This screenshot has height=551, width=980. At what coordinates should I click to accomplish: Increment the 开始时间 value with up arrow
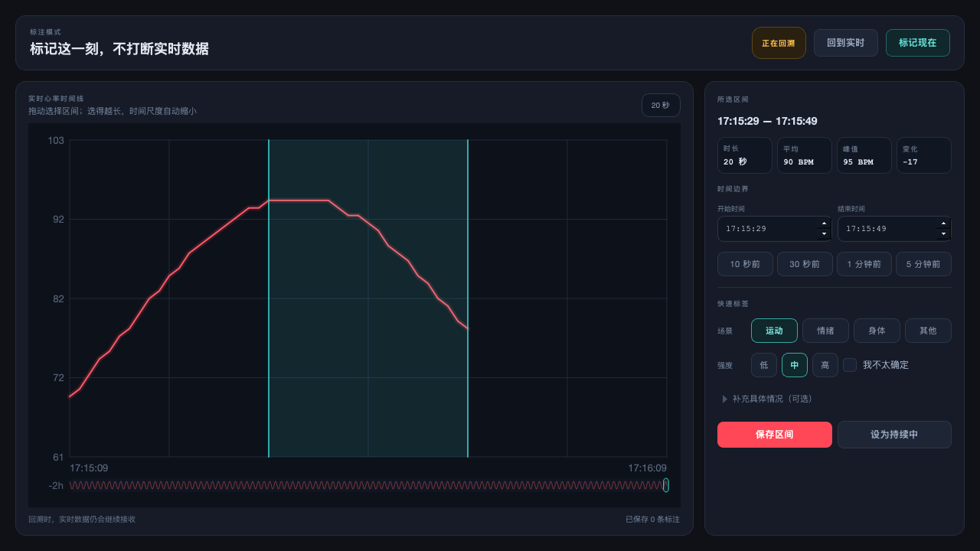pyautogui.click(x=825, y=223)
